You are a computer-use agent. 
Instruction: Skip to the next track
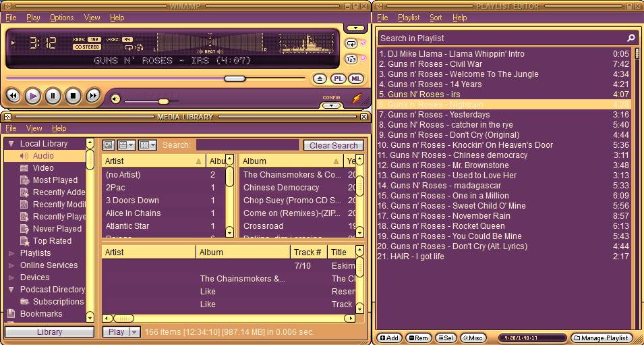click(x=93, y=97)
